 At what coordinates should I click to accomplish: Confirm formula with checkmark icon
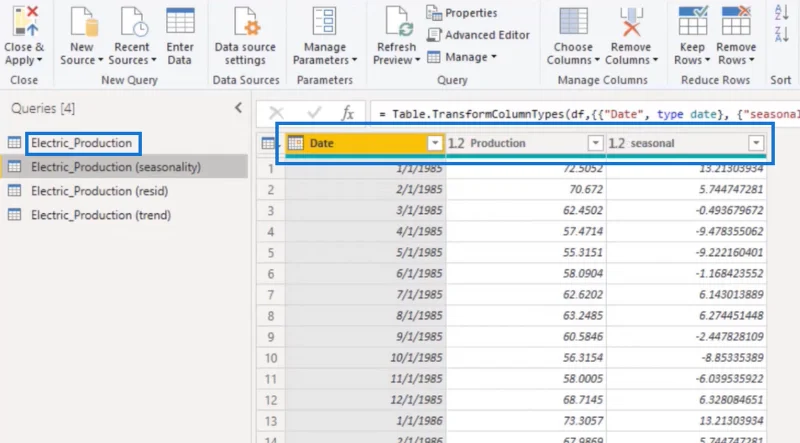coord(314,112)
